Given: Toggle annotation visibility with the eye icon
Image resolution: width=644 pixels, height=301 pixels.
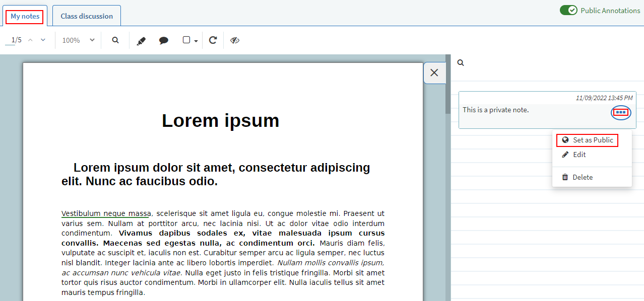Looking at the screenshot, I should tap(235, 40).
